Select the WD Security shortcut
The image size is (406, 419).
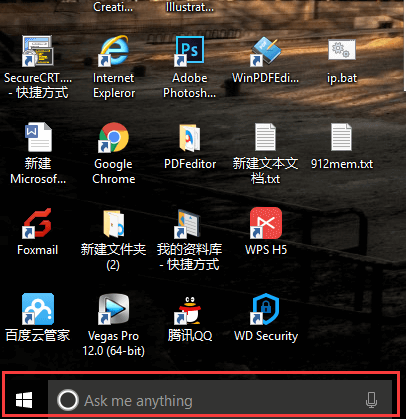coord(266,309)
